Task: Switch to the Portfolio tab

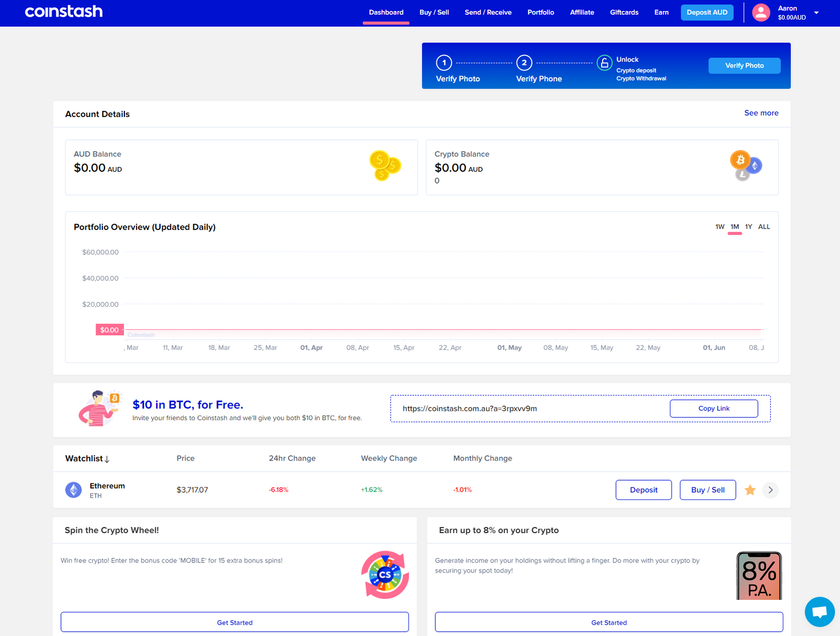Action: coord(541,12)
